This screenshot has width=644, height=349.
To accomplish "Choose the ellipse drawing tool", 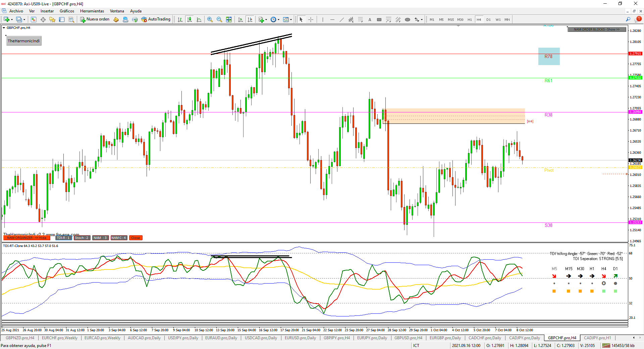I will (x=407, y=19).
